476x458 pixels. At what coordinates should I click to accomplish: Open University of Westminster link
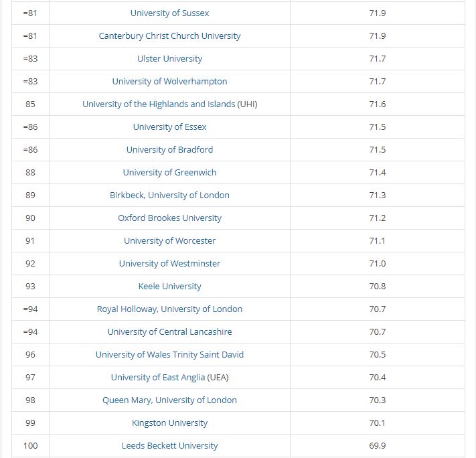click(169, 264)
